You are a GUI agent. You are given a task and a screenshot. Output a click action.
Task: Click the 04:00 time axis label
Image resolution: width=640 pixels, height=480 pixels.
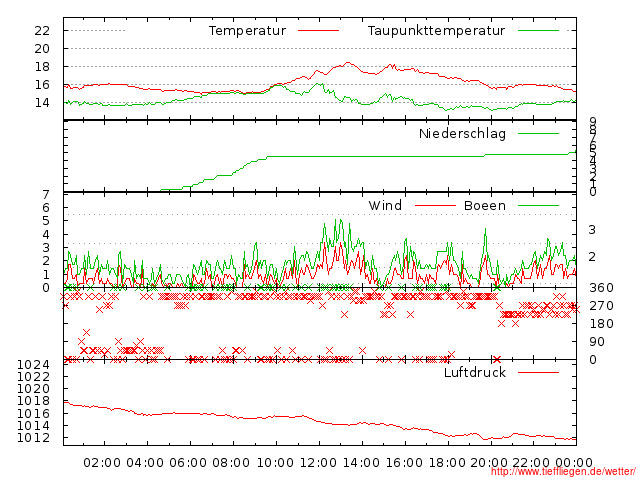point(145,462)
